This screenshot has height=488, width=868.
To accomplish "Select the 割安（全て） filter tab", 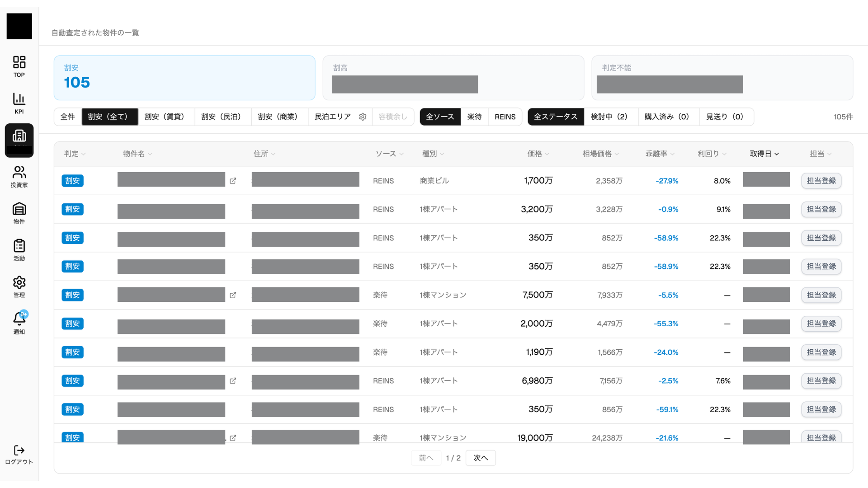I will coord(110,117).
